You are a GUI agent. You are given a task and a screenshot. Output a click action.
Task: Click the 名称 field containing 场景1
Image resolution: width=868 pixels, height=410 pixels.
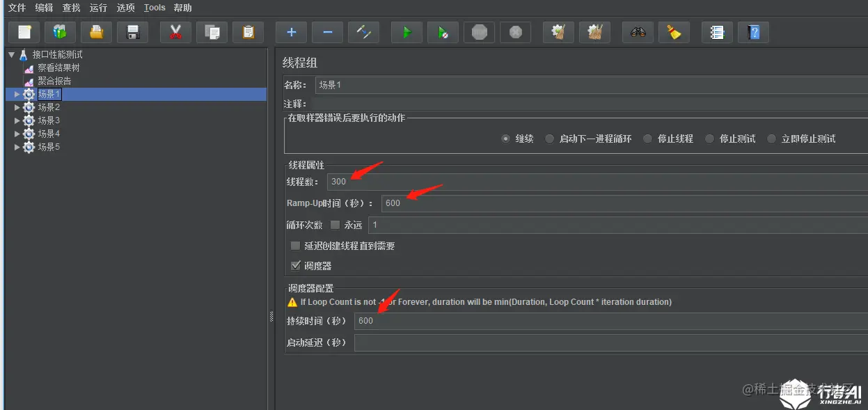591,85
